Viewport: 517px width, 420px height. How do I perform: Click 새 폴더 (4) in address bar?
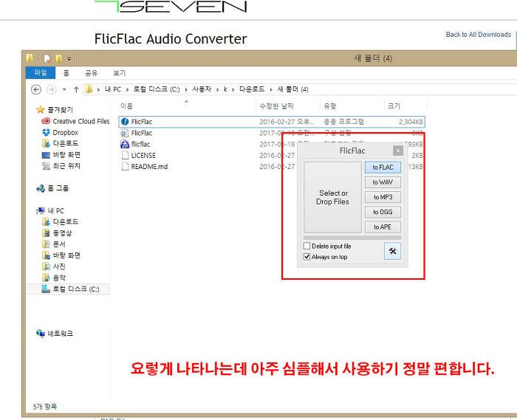click(x=292, y=89)
